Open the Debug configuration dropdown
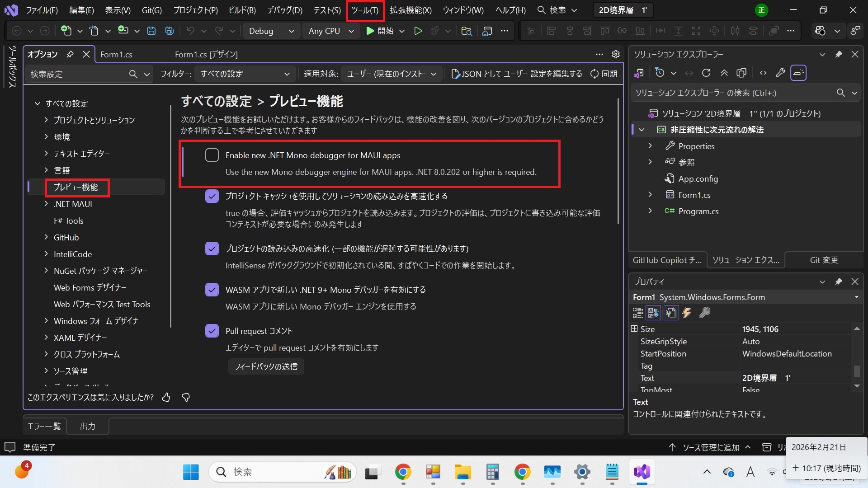The image size is (868, 488). (x=270, y=31)
